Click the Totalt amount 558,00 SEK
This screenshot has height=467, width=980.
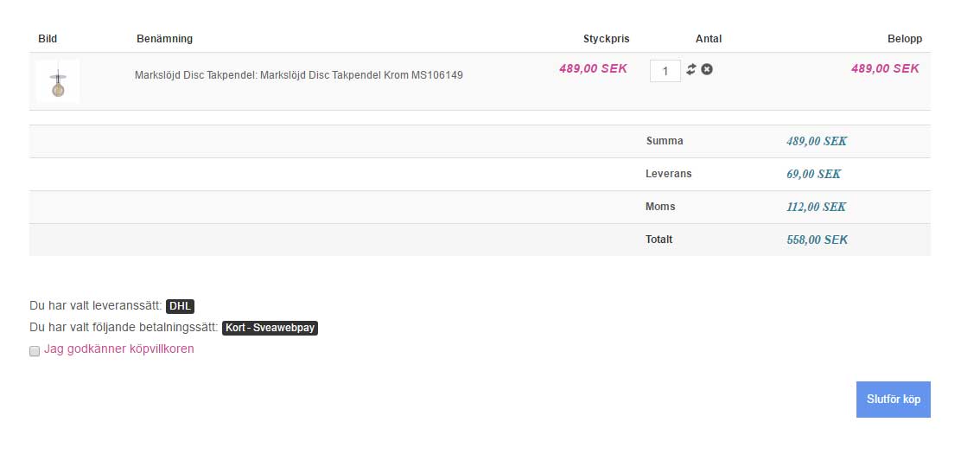tap(817, 240)
